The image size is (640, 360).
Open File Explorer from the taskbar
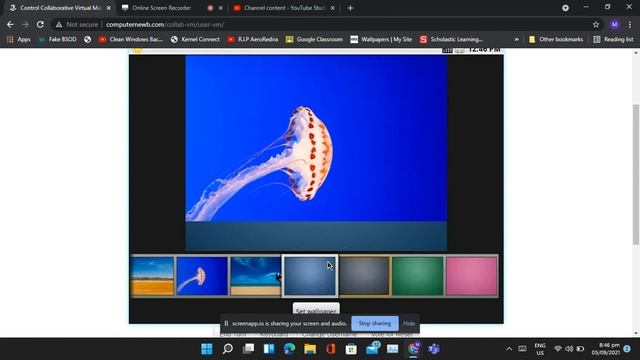[310, 349]
